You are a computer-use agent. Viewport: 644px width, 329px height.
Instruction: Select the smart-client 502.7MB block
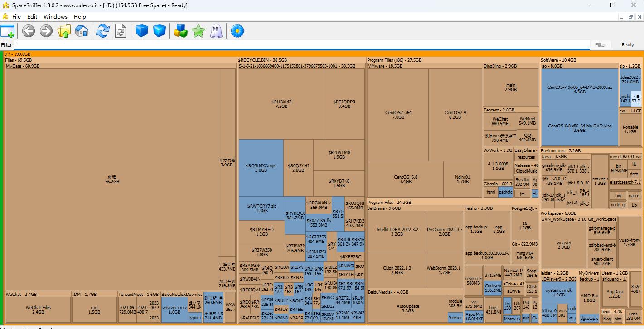[602, 261]
